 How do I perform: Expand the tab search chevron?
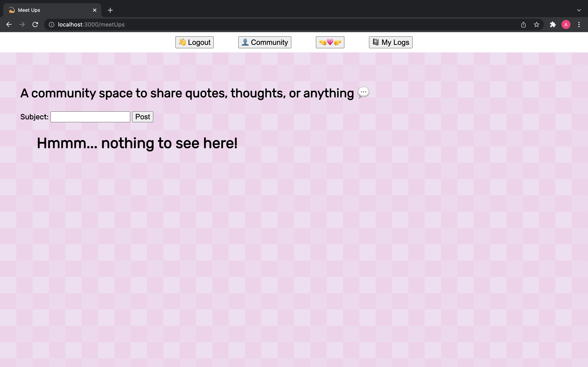click(579, 10)
